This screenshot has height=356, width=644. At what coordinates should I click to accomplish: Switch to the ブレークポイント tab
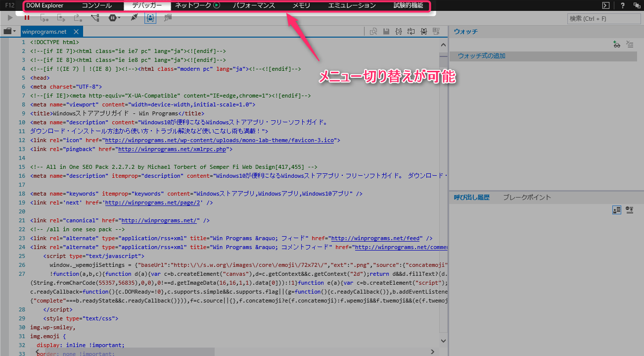pyautogui.click(x=527, y=197)
